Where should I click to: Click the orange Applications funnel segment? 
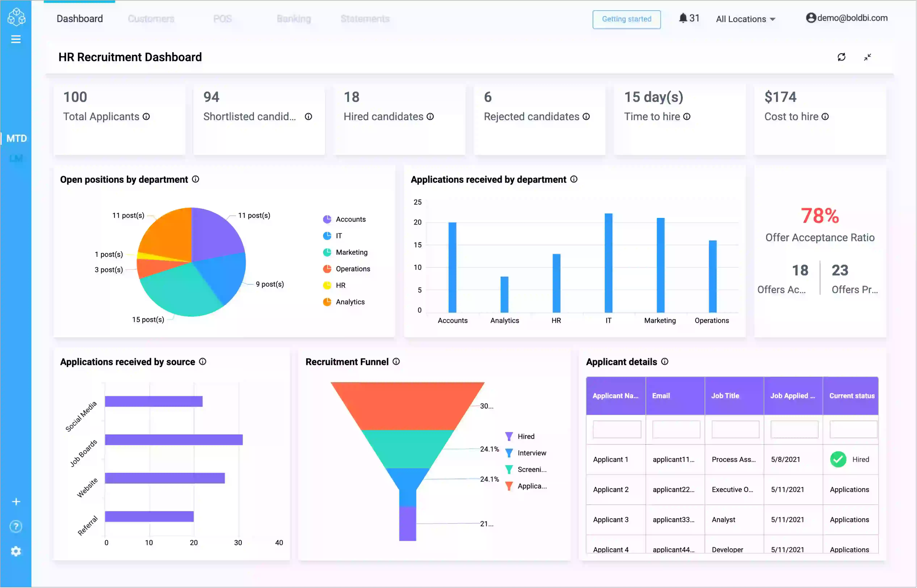(x=407, y=406)
